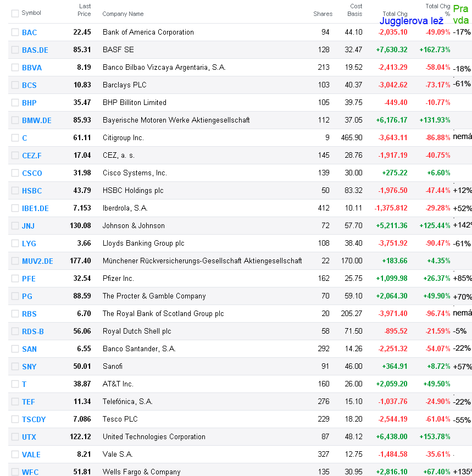Select the 130.08 last price cell
472x476 pixels.
80,226
